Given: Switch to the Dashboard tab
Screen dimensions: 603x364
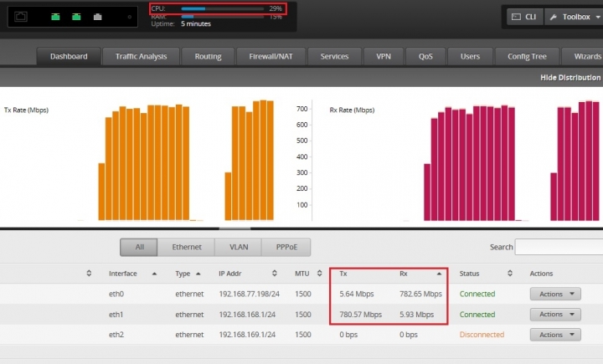Looking at the screenshot, I should 69,57.
